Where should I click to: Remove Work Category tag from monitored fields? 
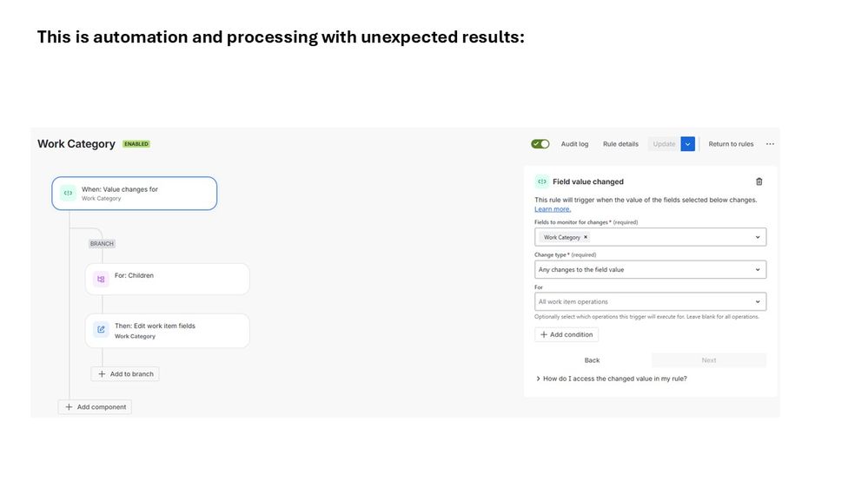586,237
